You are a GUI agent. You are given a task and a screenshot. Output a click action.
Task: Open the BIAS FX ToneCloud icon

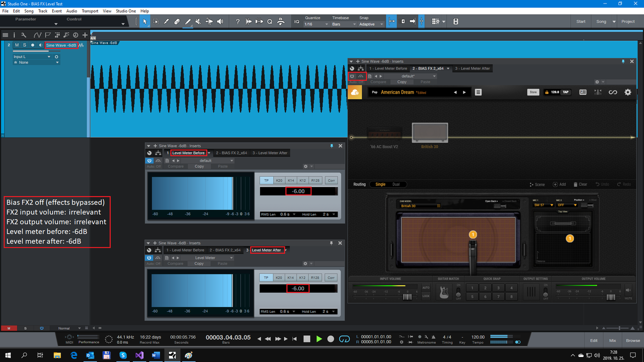355,92
